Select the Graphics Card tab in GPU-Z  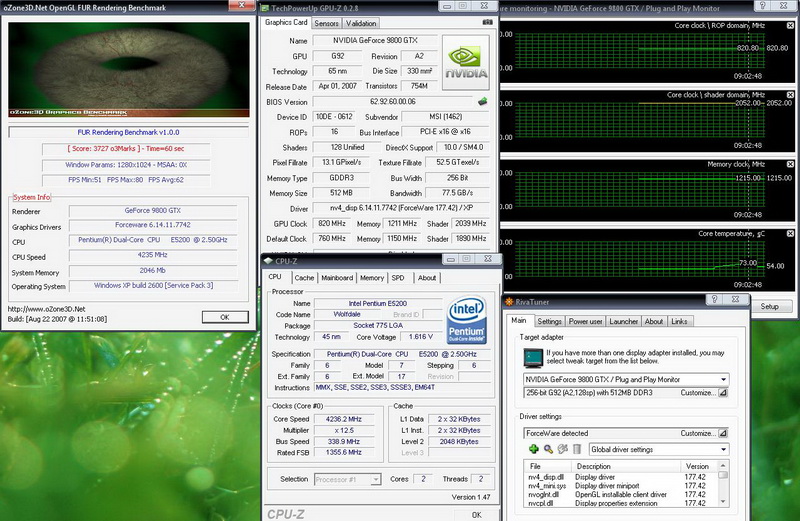pyautogui.click(x=286, y=22)
